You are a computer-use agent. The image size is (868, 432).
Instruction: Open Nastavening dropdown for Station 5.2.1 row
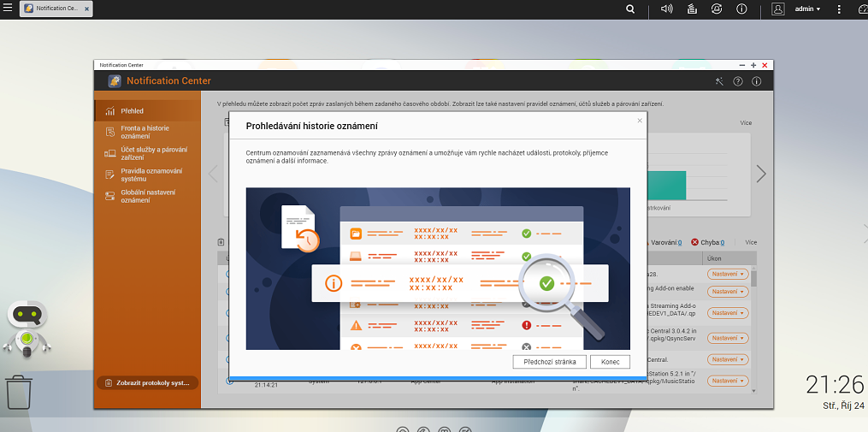point(728,381)
